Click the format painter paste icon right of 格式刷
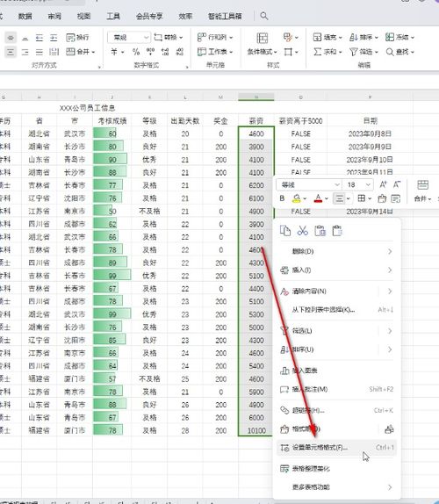Viewport: 439px width, 504px height. pos(389,429)
